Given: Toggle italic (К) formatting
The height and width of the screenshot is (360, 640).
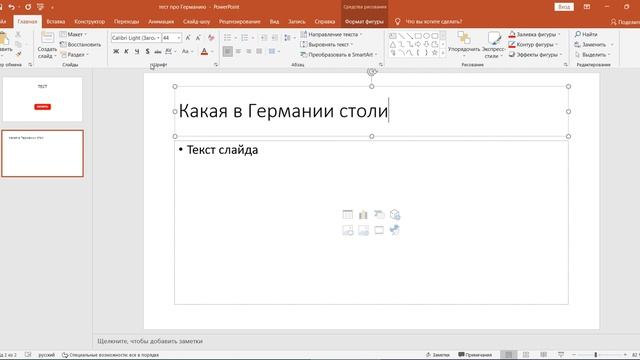Looking at the screenshot, I should point(127,51).
